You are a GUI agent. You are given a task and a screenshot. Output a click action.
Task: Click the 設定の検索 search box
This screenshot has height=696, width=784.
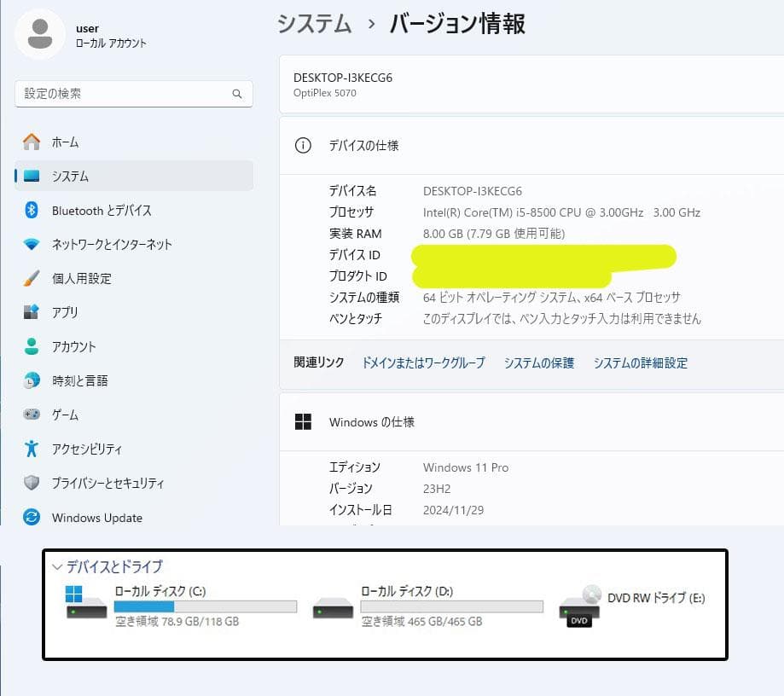point(132,95)
